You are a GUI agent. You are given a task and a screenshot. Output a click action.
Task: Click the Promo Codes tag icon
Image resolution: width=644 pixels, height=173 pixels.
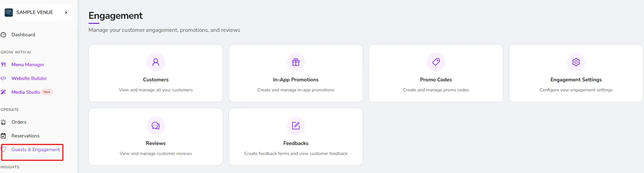436,62
